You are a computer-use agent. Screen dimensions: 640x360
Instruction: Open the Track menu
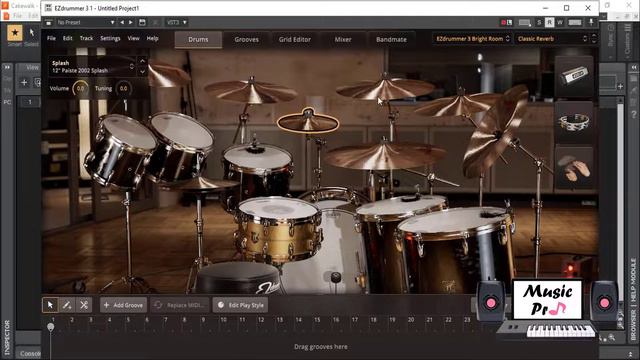[x=86, y=38]
